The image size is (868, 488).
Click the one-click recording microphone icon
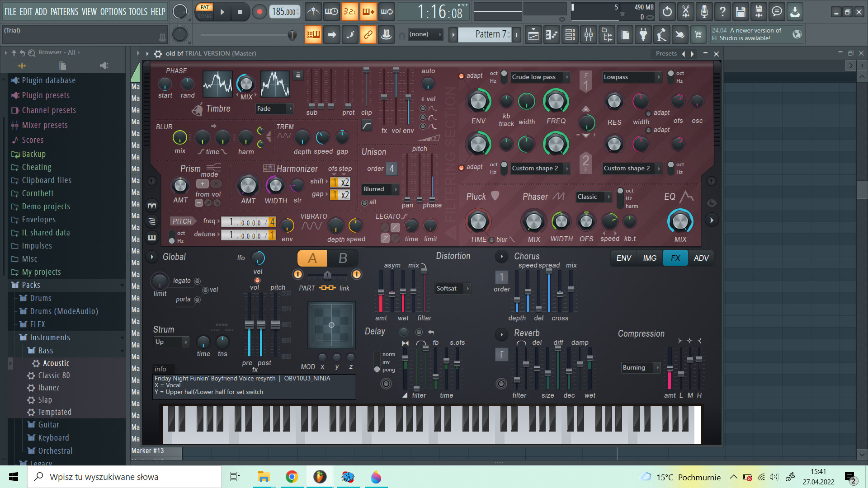coord(704,11)
